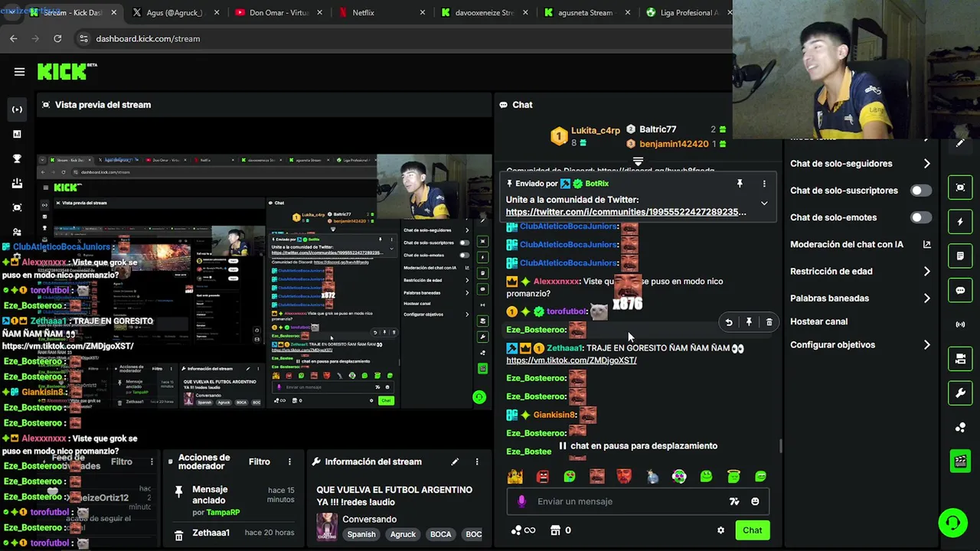Open the trophy achievements icon in left sidebar
Viewport: 980px width, 551px height.
pyautogui.click(x=17, y=158)
